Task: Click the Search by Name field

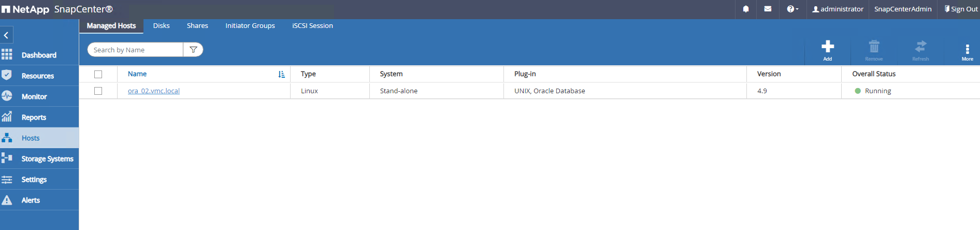Action: pos(136,50)
